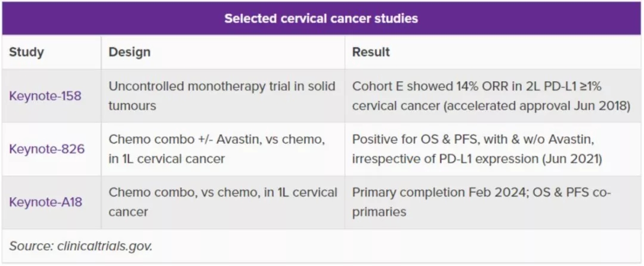The width and height of the screenshot is (644, 266).
Task: Select the 'primaries' word in last row
Action: point(379,212)
